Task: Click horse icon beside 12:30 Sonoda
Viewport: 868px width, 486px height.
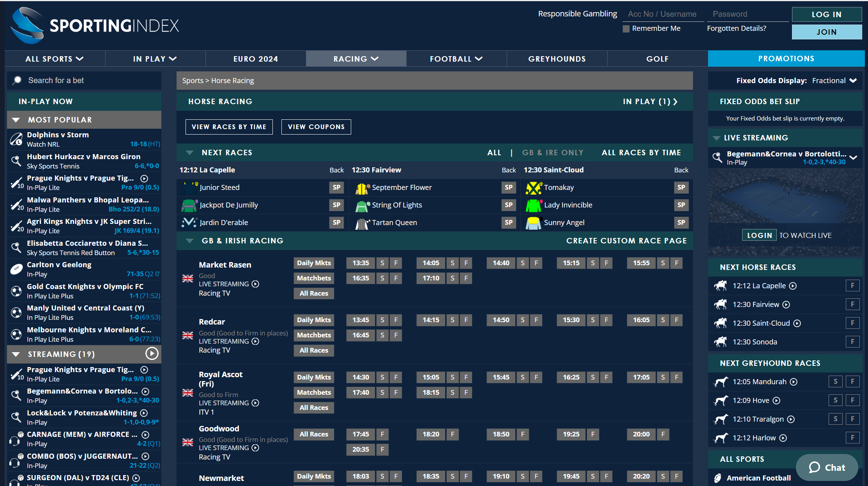Action: (x=720, y=342)
